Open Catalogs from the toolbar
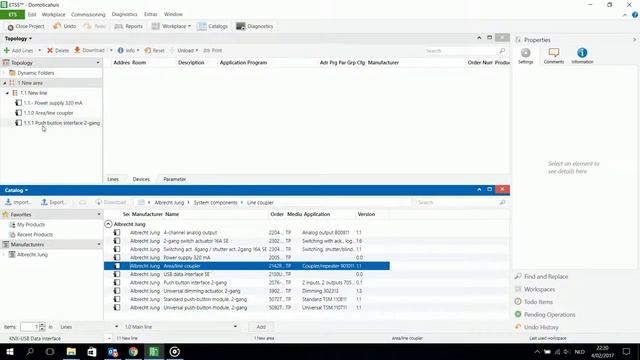The height and width of the screenshot is (360, 640). (x=213, y=26)
